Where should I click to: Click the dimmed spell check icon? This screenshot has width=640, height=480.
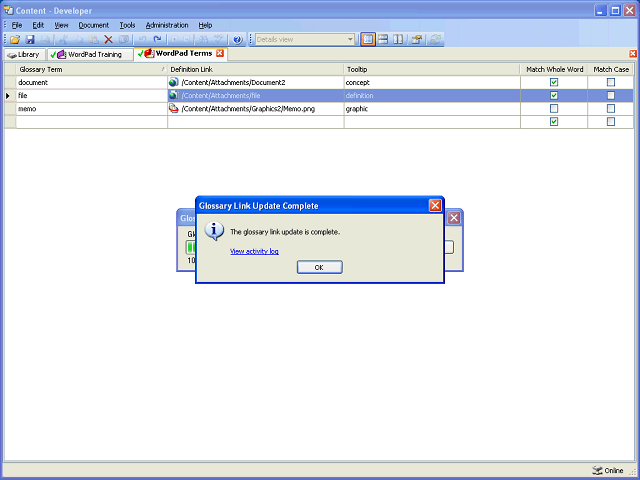click(x=218, y=40)
